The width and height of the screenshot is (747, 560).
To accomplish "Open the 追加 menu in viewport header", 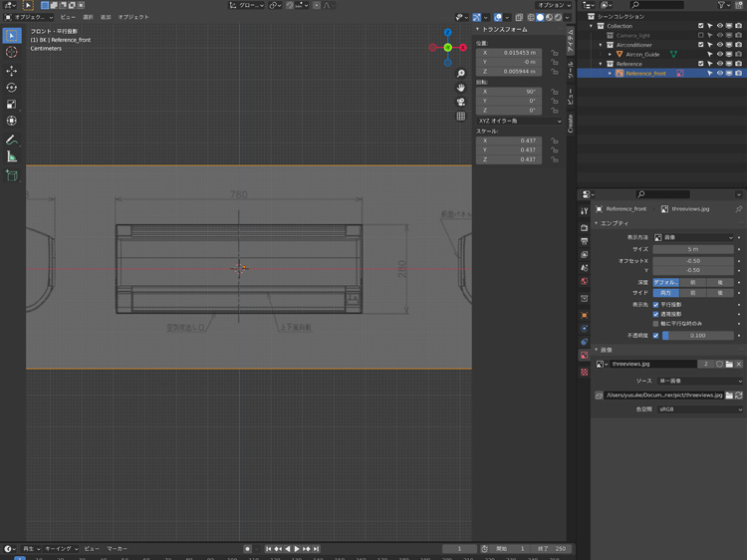I will coord(106,17).
